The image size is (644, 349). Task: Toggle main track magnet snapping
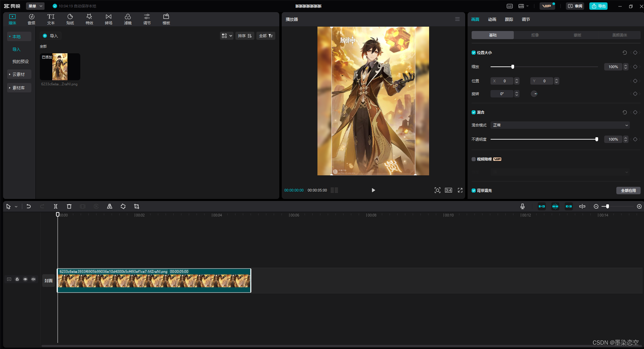(x=542, y=206)
